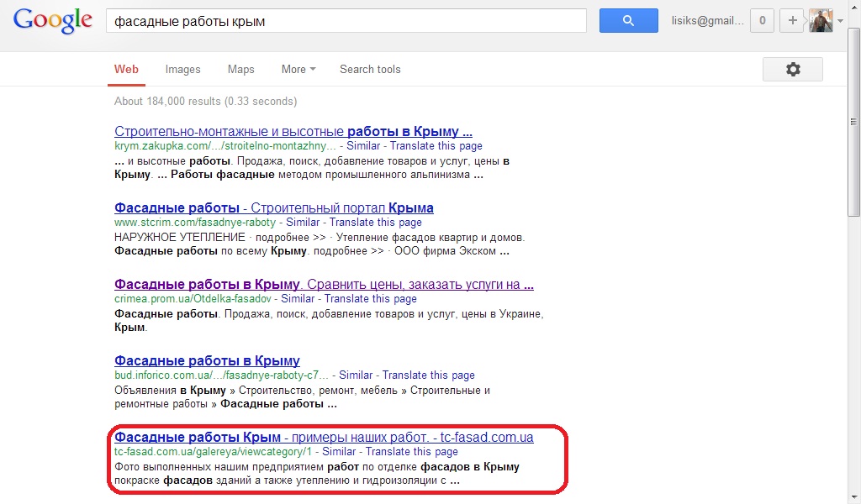Switch to the Images tab

coord(182,69)
